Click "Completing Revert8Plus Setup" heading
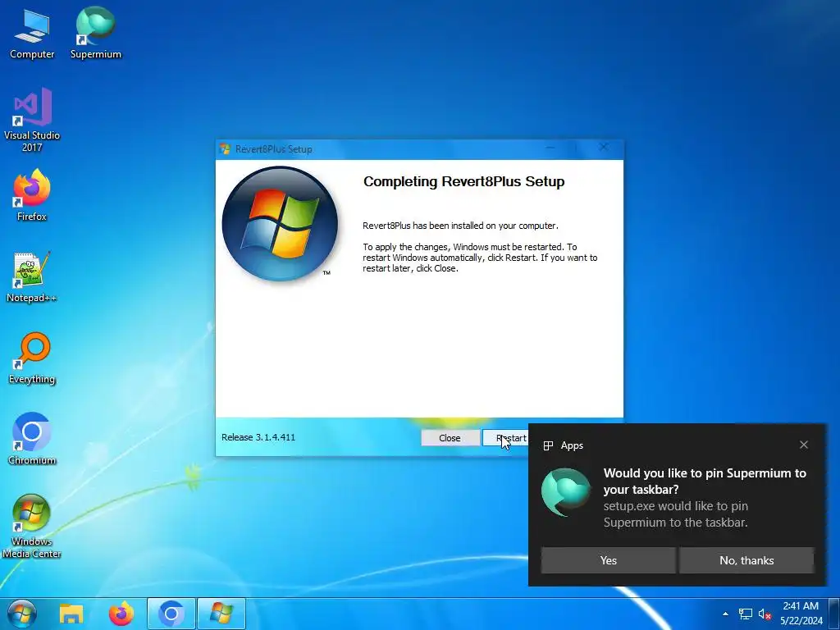The height and width of the screenshot is (630, 840). point(464,181)
